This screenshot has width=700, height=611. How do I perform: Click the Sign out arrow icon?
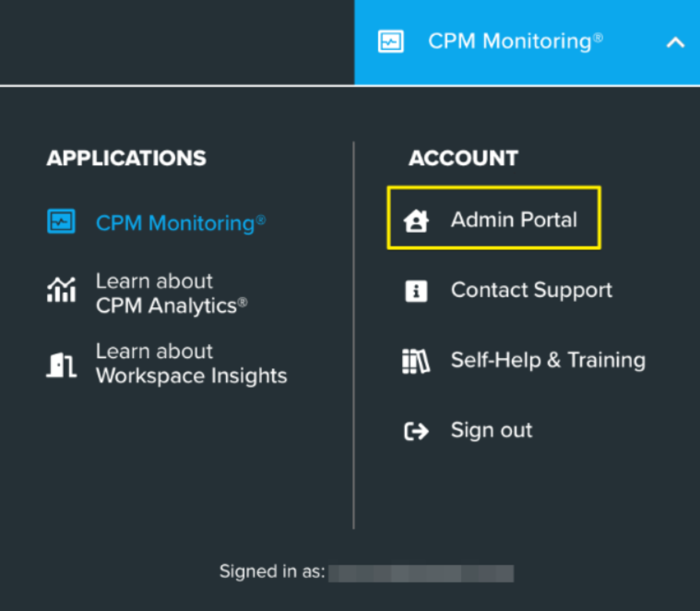coord(416,431)
